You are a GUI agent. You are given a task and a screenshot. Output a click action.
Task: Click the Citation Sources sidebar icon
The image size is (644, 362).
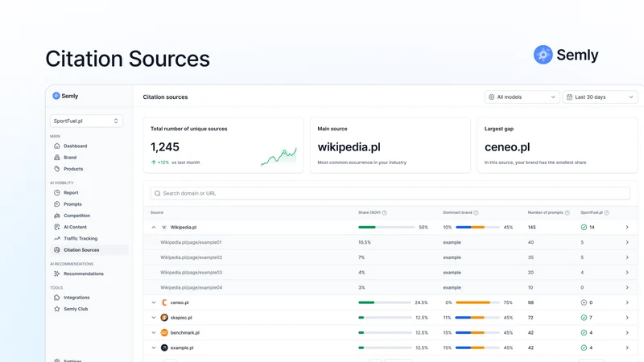[x=56, y=250]
